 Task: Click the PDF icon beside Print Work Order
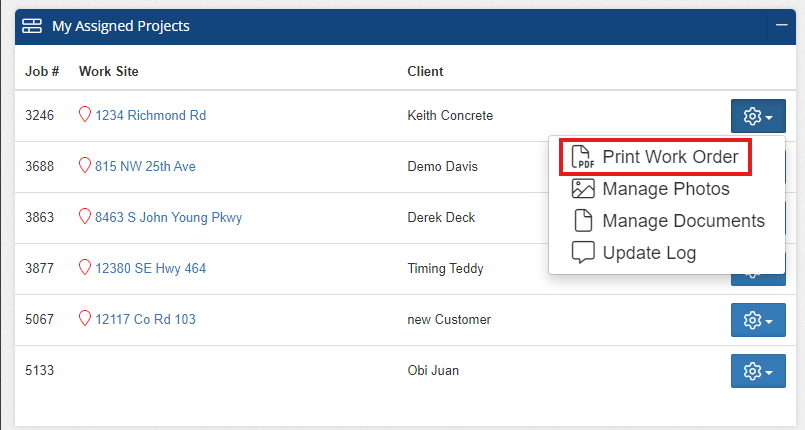click(x=583, y=157)
